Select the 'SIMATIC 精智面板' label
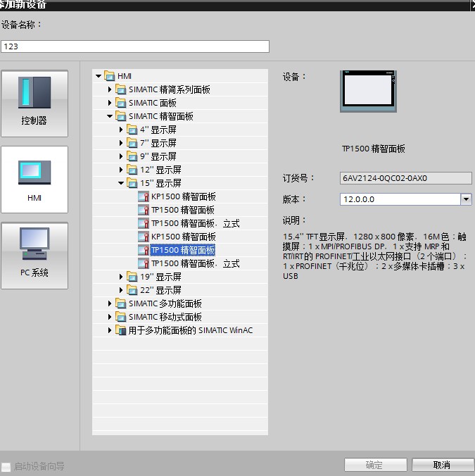 [x=160, y=116]
